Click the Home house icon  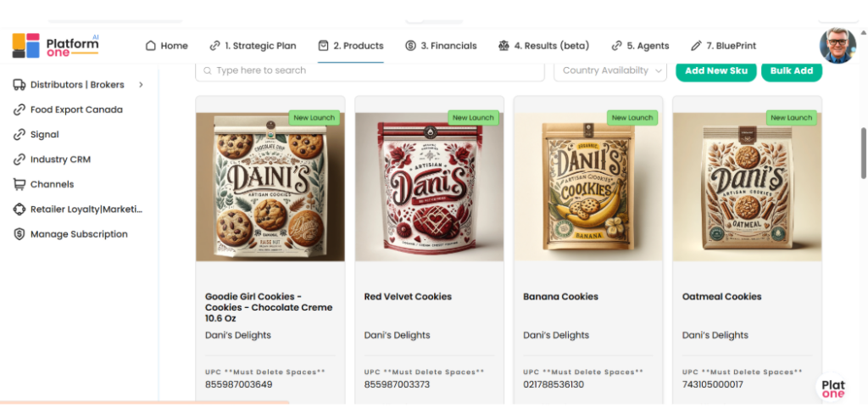(x=151, y=46)
